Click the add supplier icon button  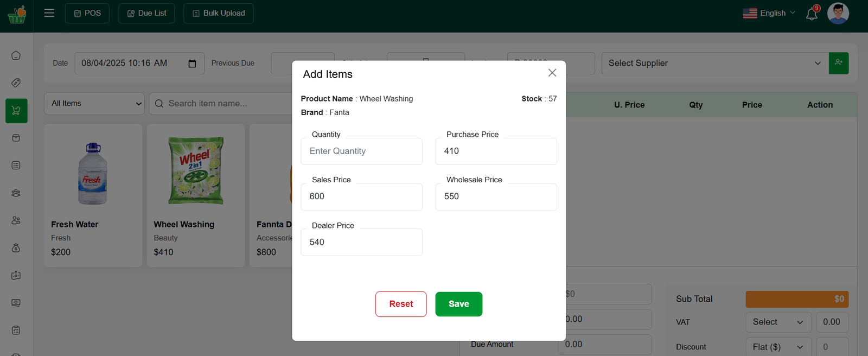point(839,63)
